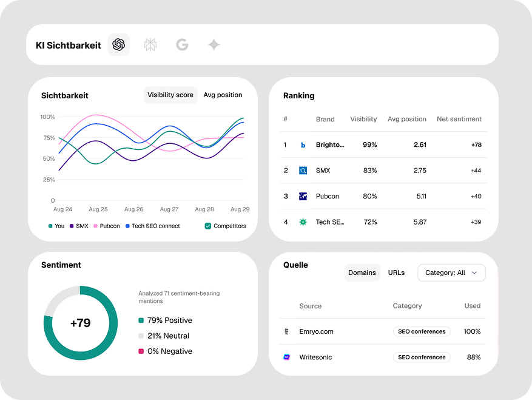Click the Writesonic source favicon
The image size is (532, 400).
287,358
